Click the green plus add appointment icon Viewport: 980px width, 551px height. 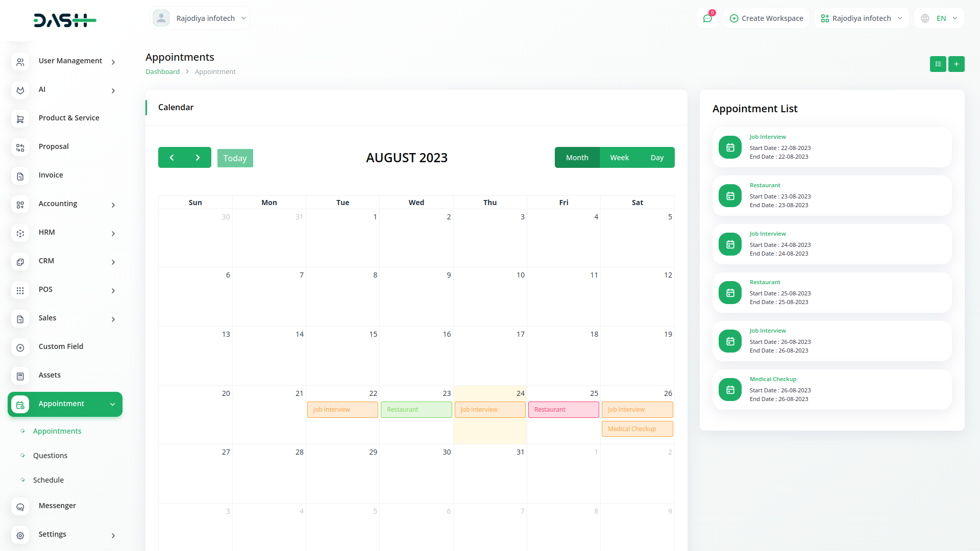tap(956, 64)
